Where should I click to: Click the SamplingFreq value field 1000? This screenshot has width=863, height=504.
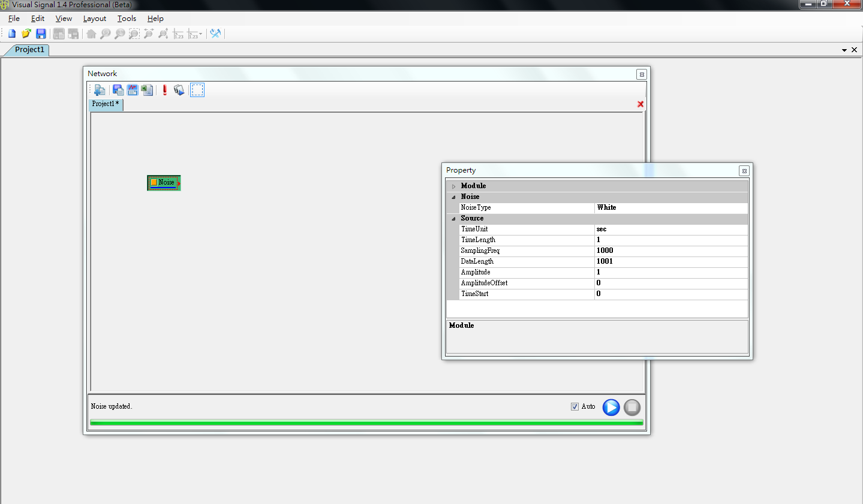pyautogui.click(x=670, y=251)
